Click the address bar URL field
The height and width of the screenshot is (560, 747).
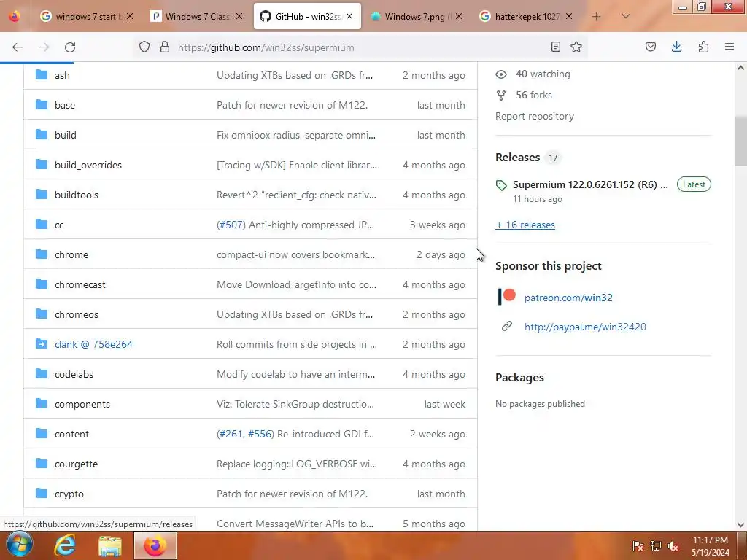[362, 47]
